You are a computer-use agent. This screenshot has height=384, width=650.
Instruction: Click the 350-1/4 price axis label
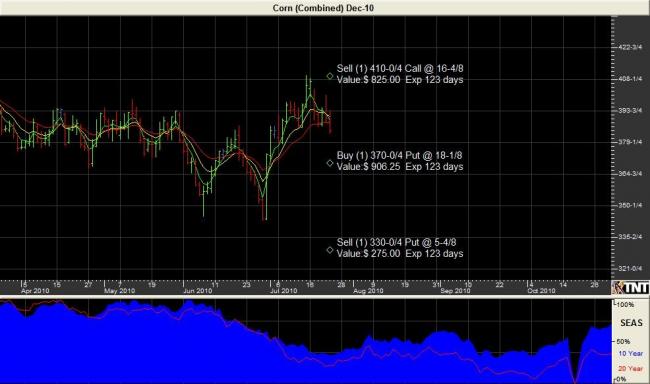point(630,205)
